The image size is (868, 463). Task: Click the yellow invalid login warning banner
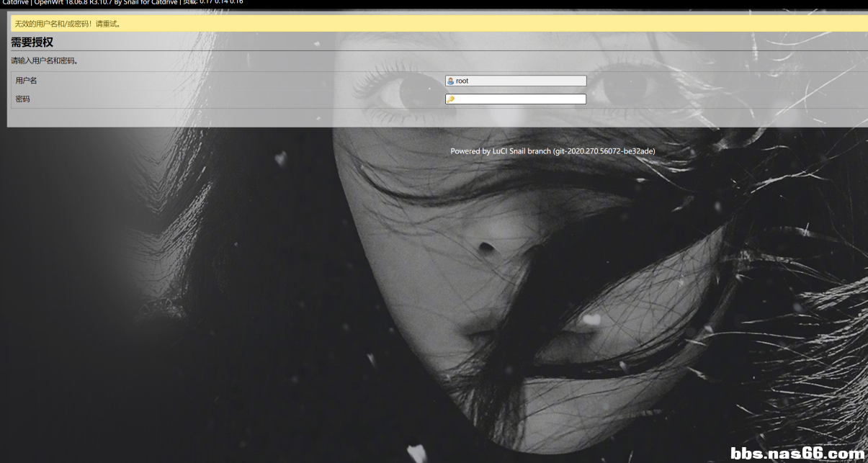pos(432,24)
